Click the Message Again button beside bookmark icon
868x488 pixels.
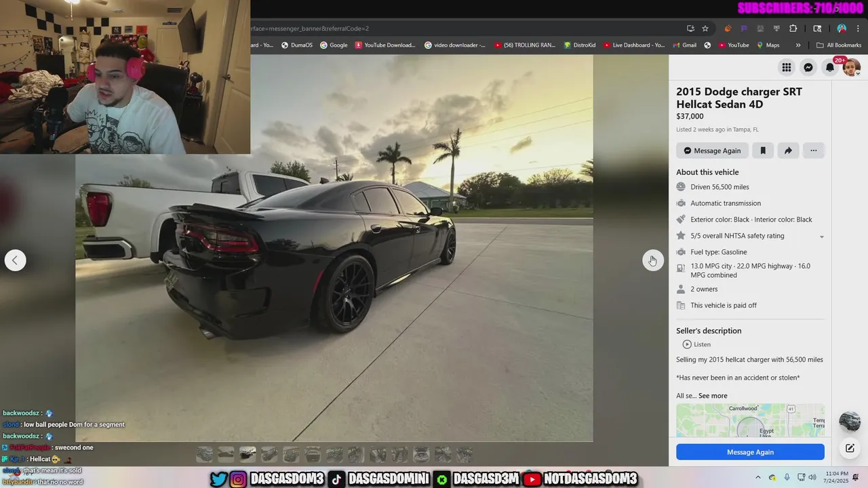tap(712, 150)
